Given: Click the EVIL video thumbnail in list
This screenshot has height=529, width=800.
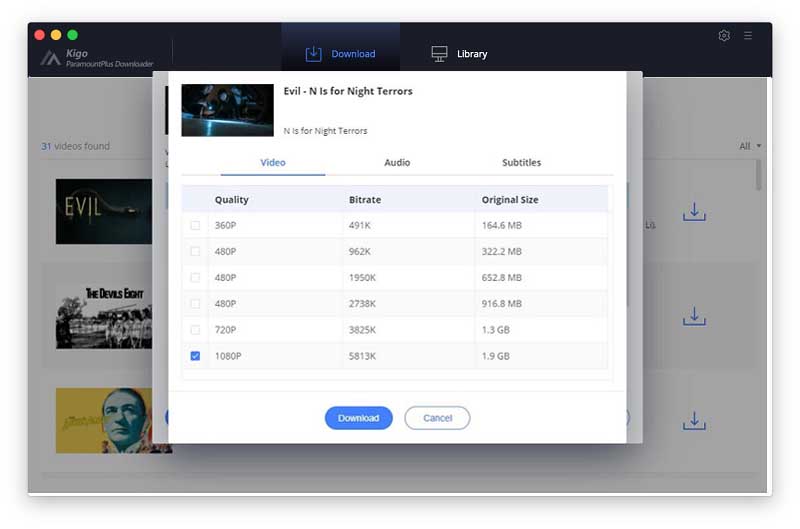Looking at the screenshot, I should [104, 211].
